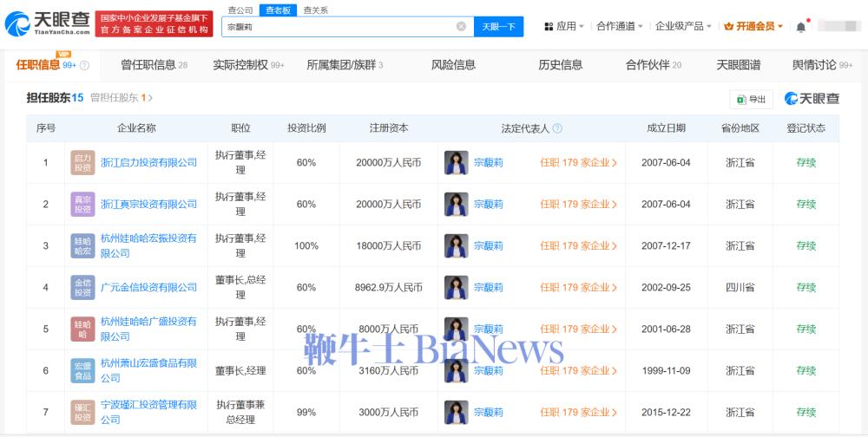Open notifications bell icon
This screenshot has width=868, height=437.
[801, 27]
